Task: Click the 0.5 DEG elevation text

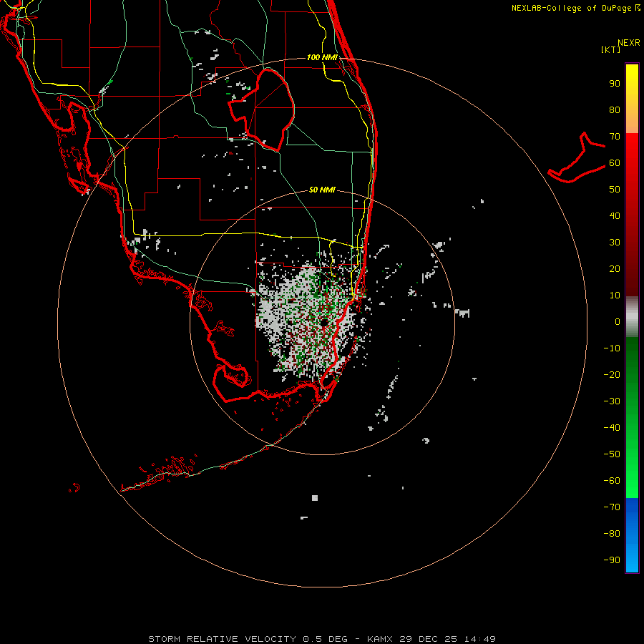Action: tap(326, 639)
